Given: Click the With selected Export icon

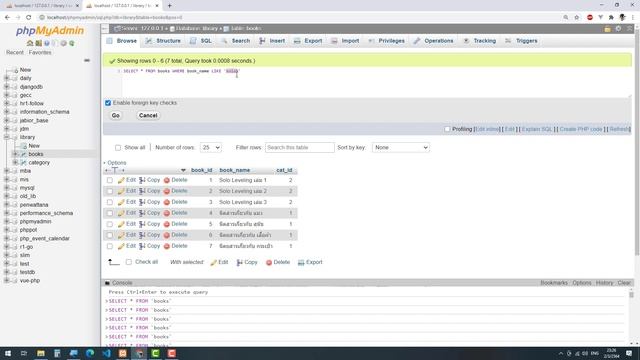Looking at the screenshot, I should pos(301,262).
